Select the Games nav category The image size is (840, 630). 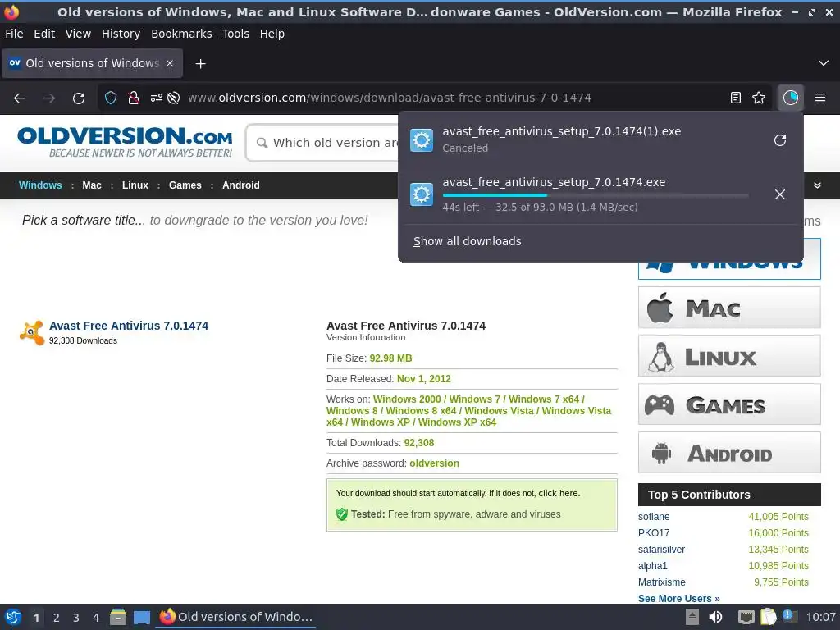[185, 185]
